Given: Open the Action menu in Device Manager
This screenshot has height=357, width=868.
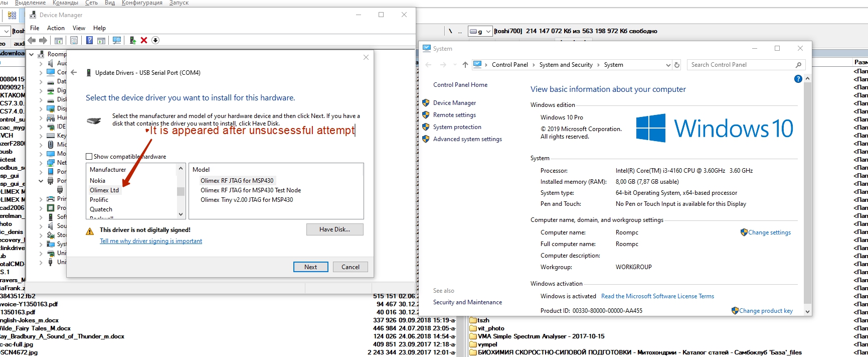Looking at the screenshot, I should point(56,28).
